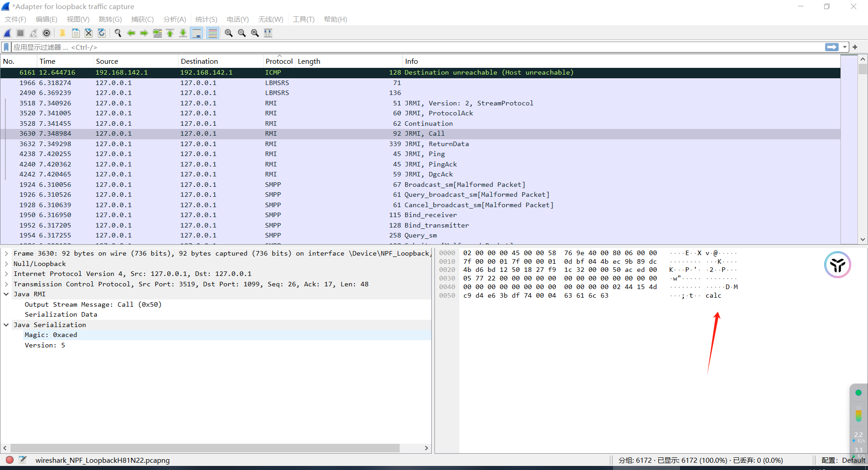The width and height of the screenshot is (868, 470).
Task: Toggle auto-scroll during live capture
Action: [x=197, y=33]
